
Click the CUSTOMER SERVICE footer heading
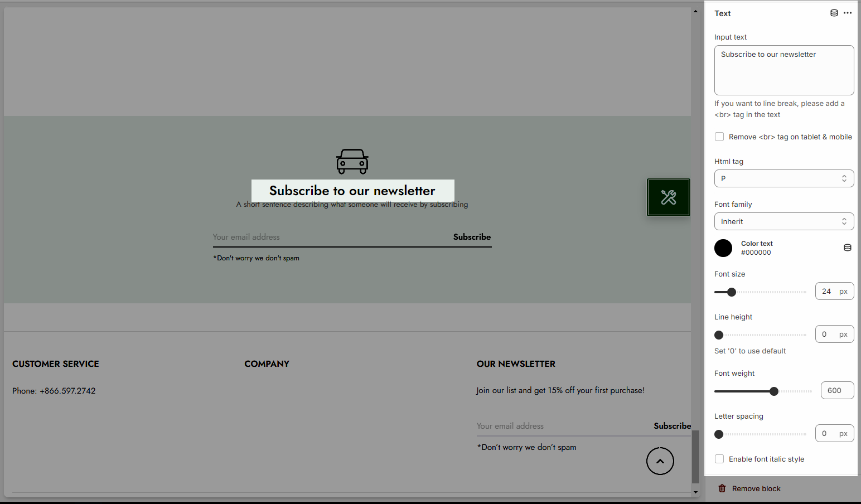click(x=56, y=364)
